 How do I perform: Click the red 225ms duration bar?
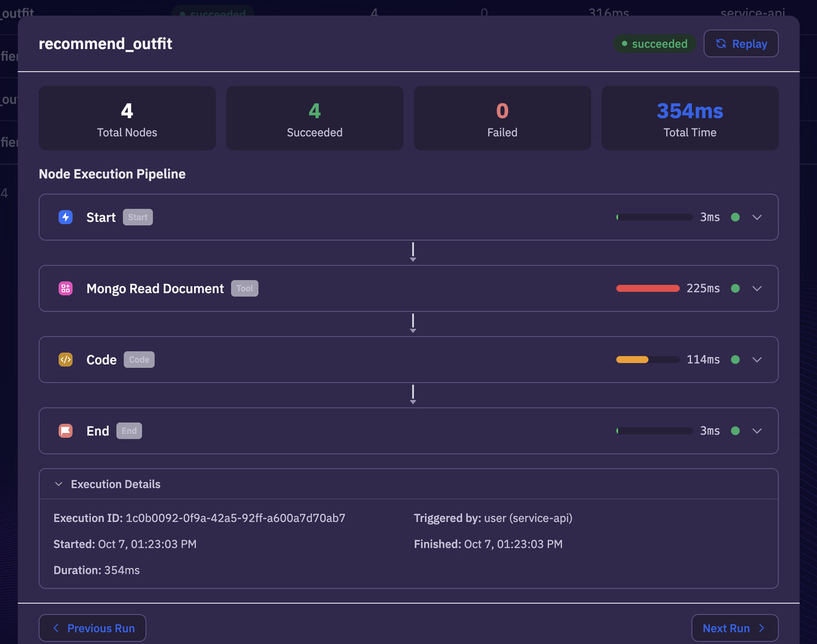[648, 288]
